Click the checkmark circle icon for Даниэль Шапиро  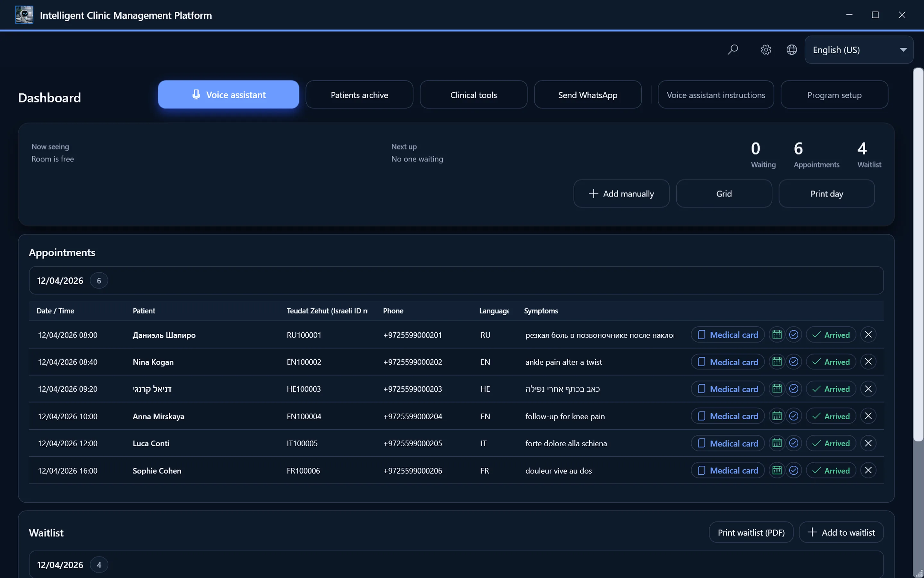coord(793,335)
